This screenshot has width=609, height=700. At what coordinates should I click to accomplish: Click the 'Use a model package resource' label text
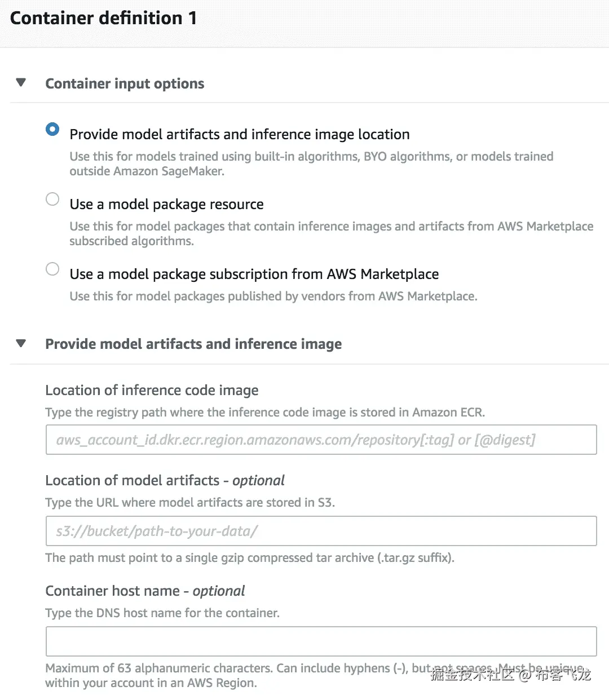click(166, 204)
